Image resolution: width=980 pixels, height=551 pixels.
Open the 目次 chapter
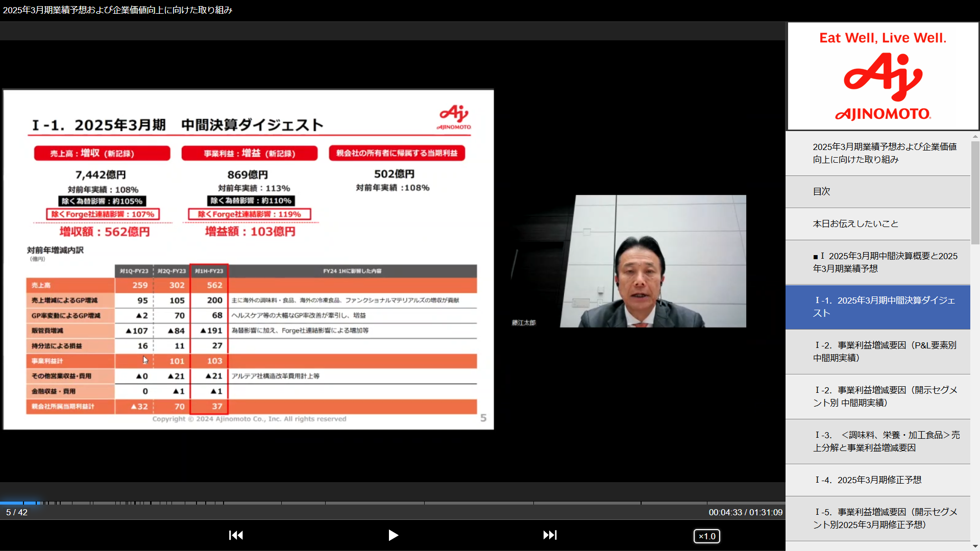click(x=877, y=192)
